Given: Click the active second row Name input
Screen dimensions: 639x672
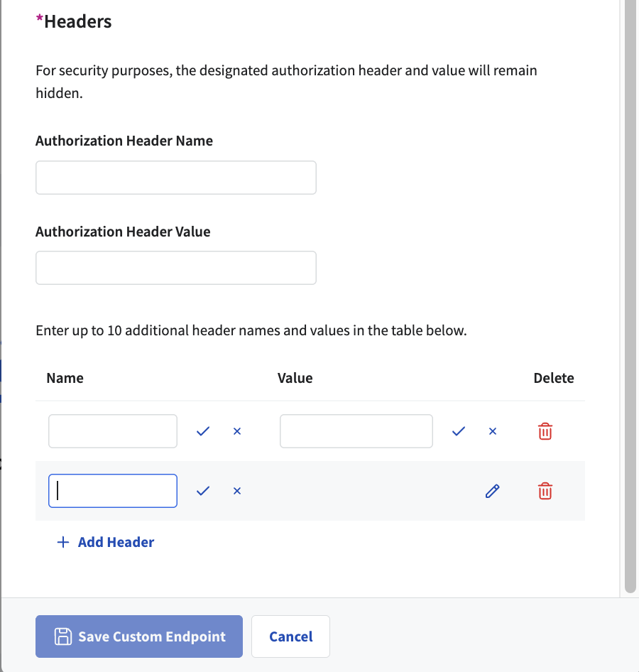Looking at the screenshot, I should [113, 491].
